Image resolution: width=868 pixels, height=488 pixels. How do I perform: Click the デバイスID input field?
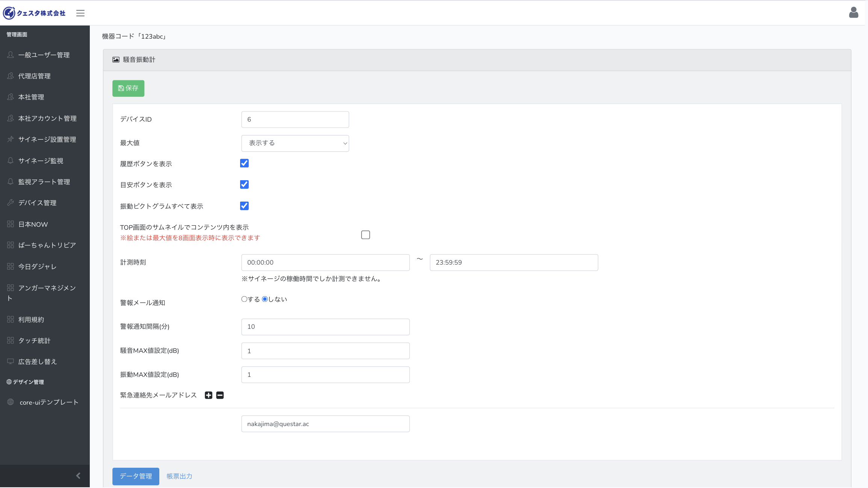pos(295,119)
